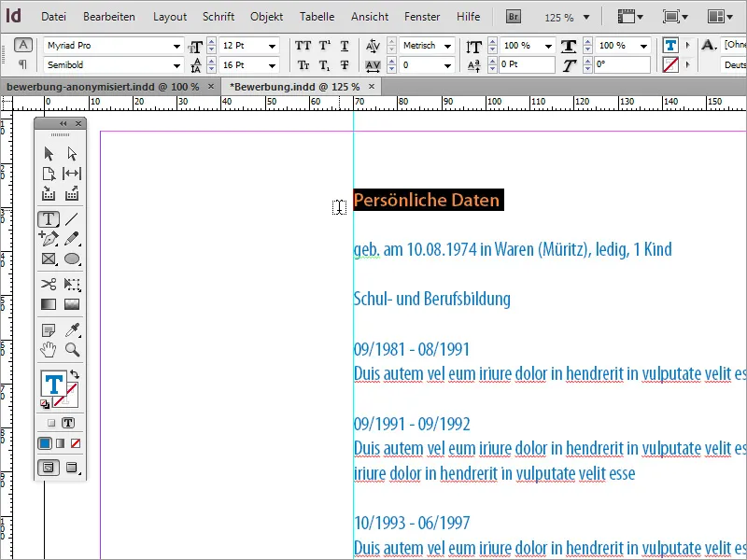The height and width of the screenshot is (560, 747).
Task: Click skew angle field 0°
Action: point(622,64)
